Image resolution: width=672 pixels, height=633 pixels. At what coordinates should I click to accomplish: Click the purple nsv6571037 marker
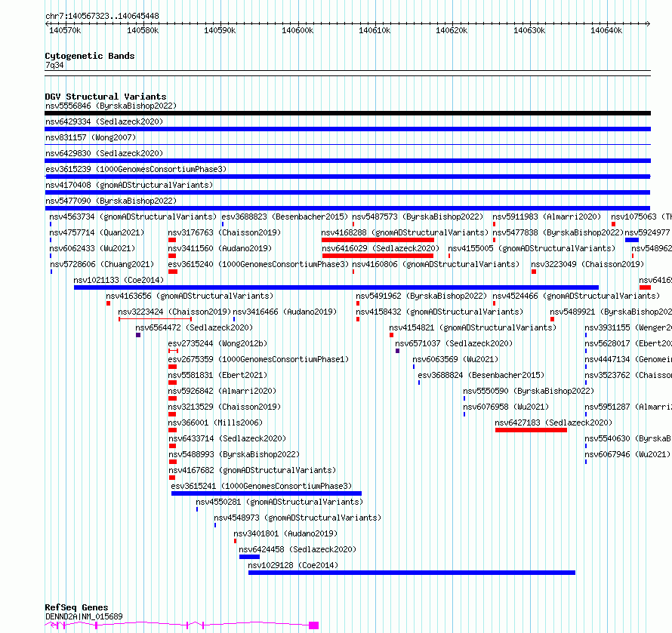pyautogui.click(x=397, y=351)
